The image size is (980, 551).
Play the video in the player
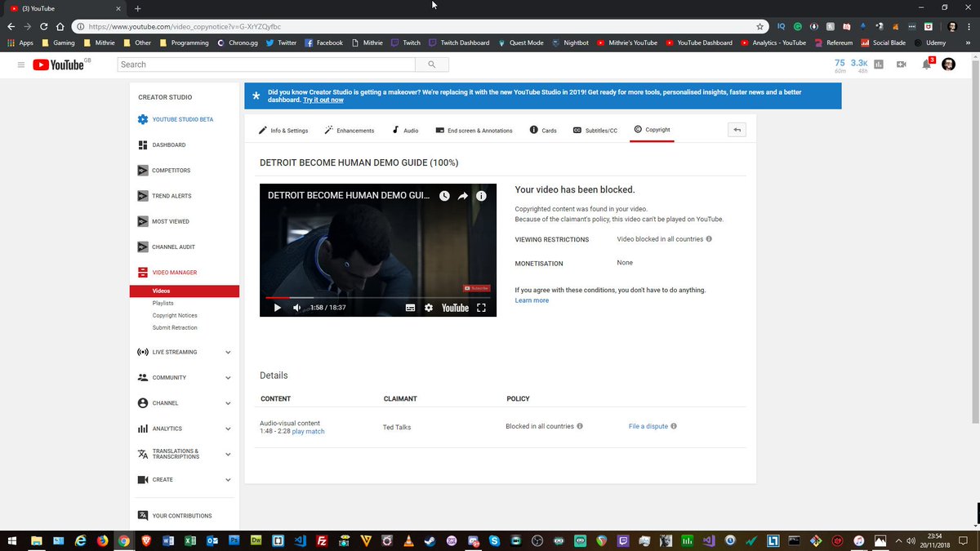(277, 308)
